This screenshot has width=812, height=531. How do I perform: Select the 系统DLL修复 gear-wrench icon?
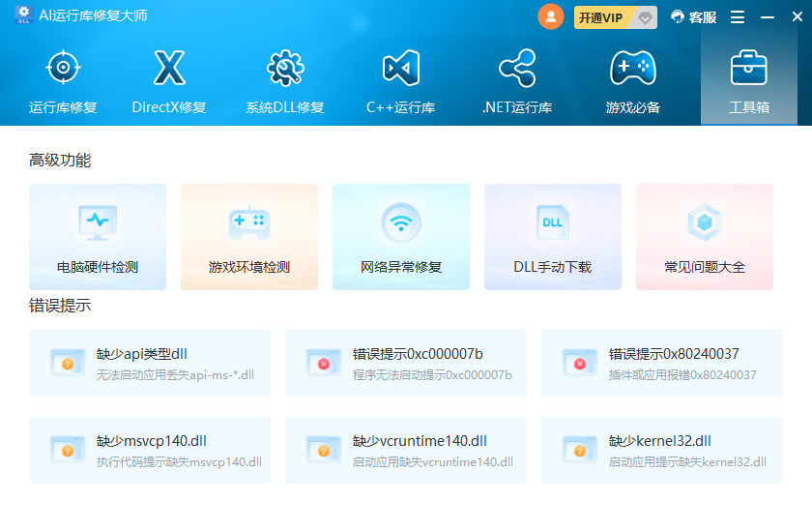click(285, 68)
